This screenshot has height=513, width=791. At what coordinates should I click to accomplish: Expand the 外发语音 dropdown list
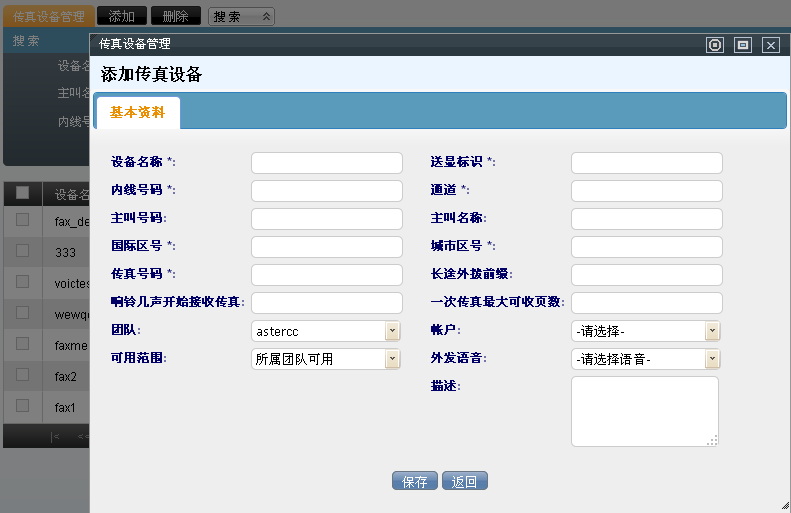712,359
